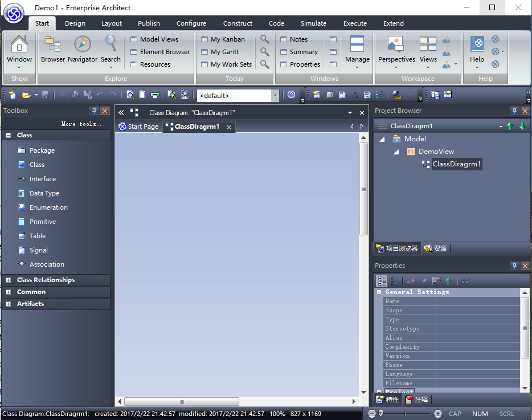The width and height of the screenshot is (532, 420).
Task: Toggle the Element Browser window
Action: (161, 52)
